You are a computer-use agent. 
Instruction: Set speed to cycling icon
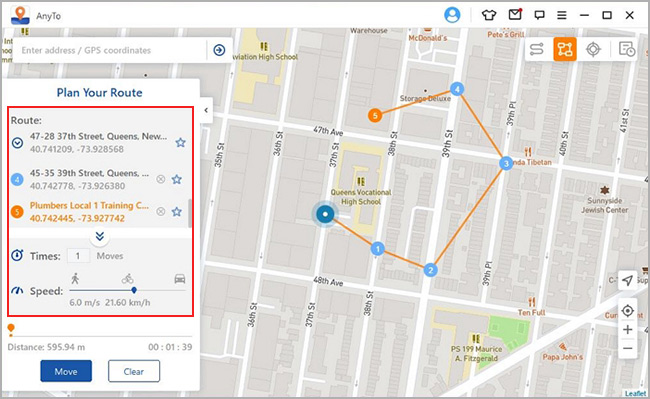click(128, 278)
